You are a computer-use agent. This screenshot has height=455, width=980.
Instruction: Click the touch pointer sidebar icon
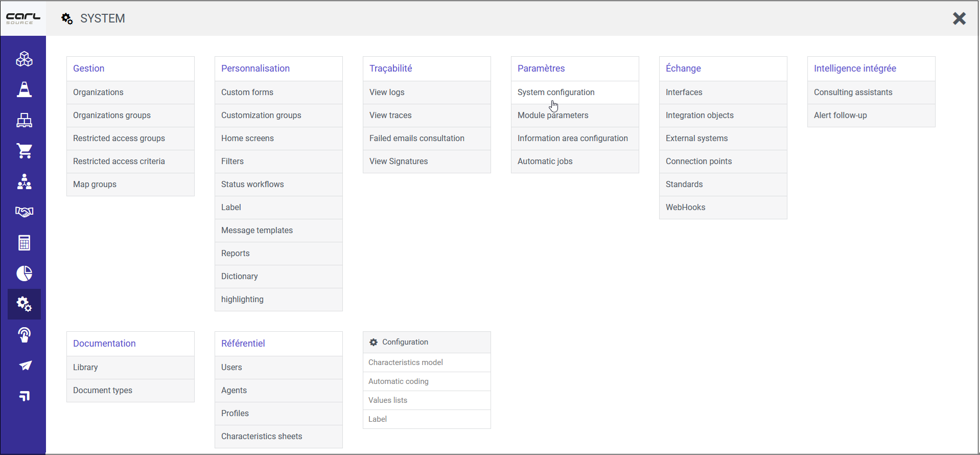(x=24, y=335)
